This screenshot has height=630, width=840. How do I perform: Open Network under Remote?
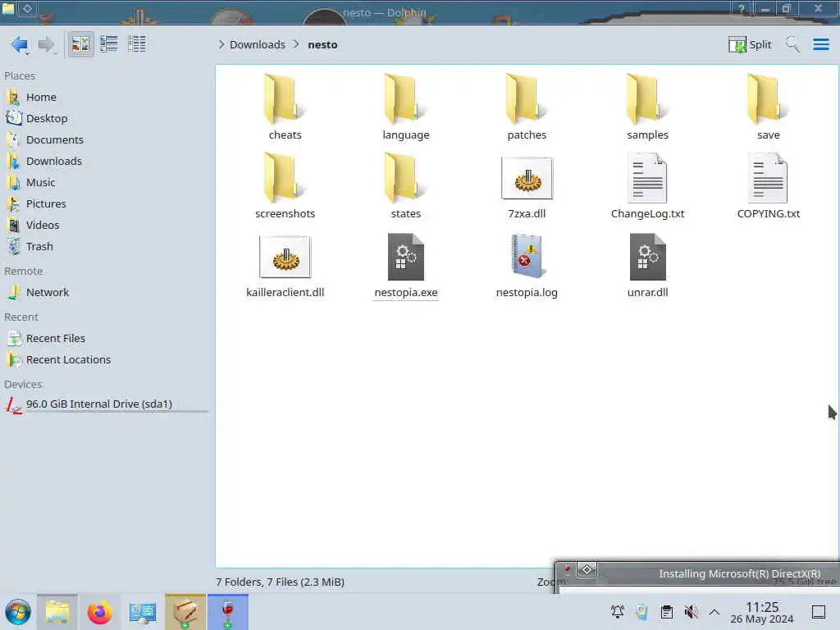[105, 293]
